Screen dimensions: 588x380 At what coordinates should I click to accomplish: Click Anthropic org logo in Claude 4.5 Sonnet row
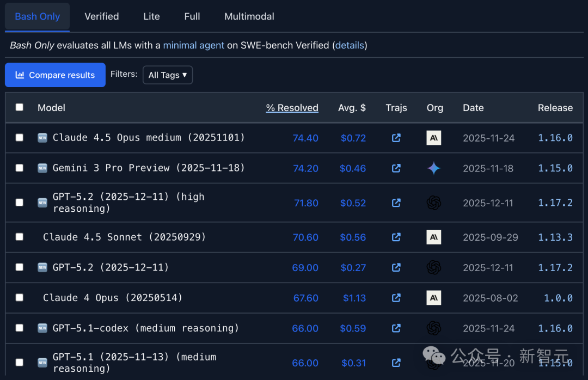click(434, 237)
